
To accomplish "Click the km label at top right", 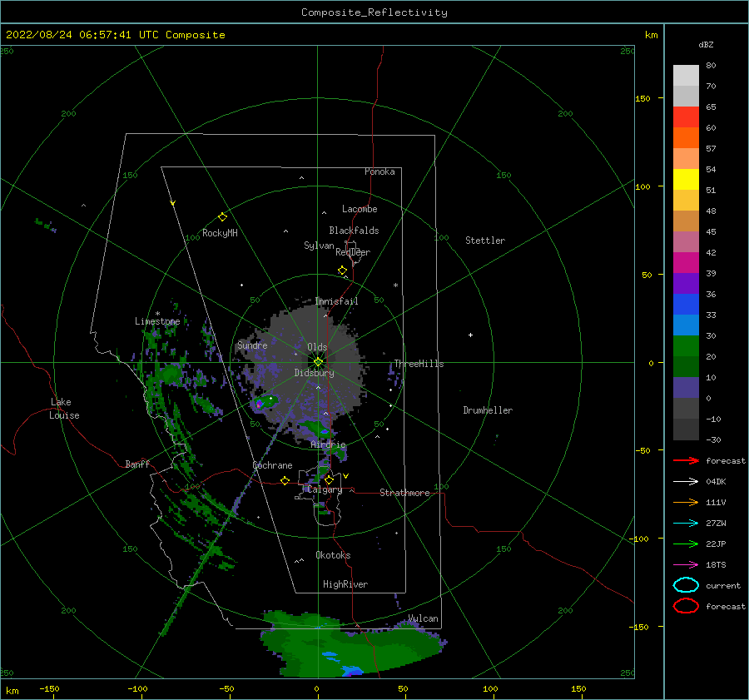I will tap(651, 35).
